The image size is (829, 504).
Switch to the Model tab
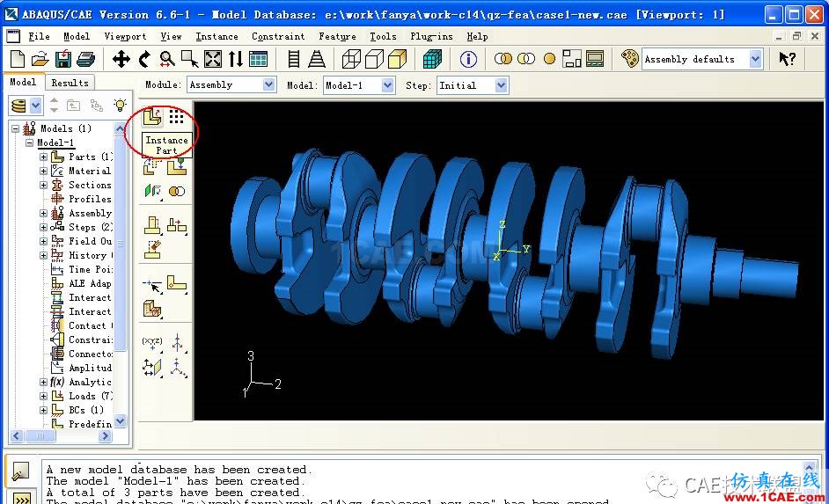click(23, 82)
